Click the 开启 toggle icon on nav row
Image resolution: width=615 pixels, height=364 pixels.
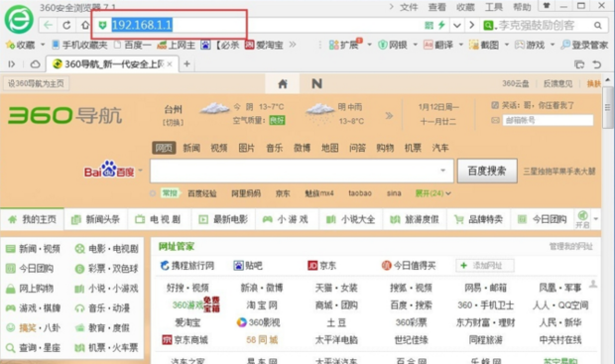click(582, 219)
